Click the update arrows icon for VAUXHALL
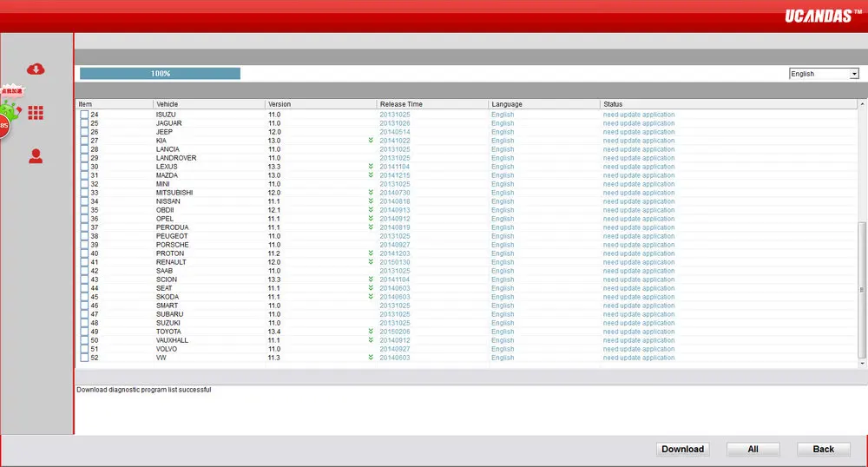The height and width of the screenshot is (467, 868). 371,340
